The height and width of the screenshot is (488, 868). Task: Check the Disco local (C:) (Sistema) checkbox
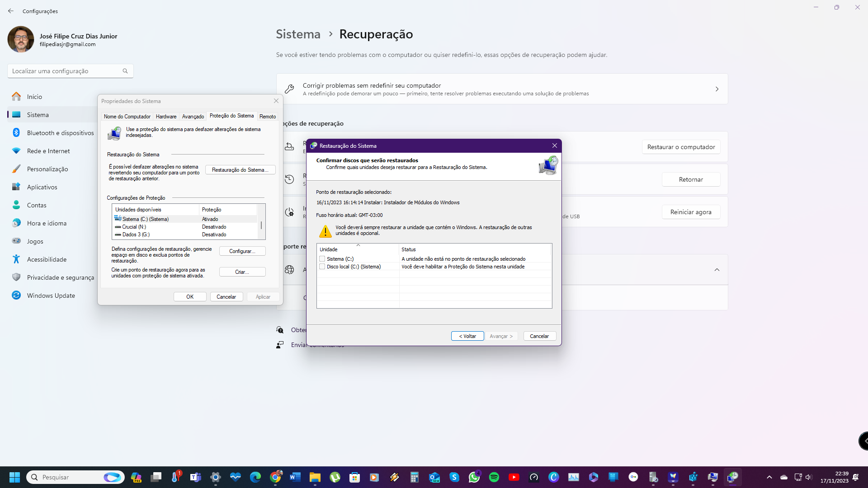322,267
